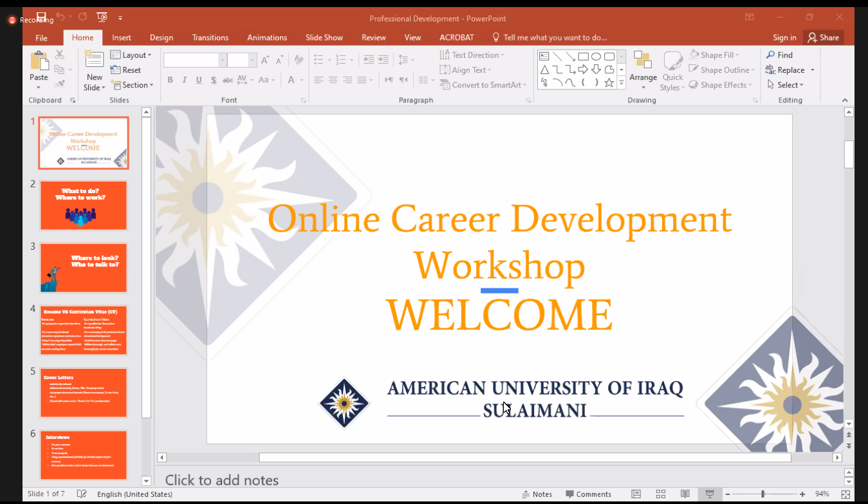Image resolution: width=868 pixels, height=504 pixels.
Task: Click the zoom slider in the status bar
Action: coord(766,494)
